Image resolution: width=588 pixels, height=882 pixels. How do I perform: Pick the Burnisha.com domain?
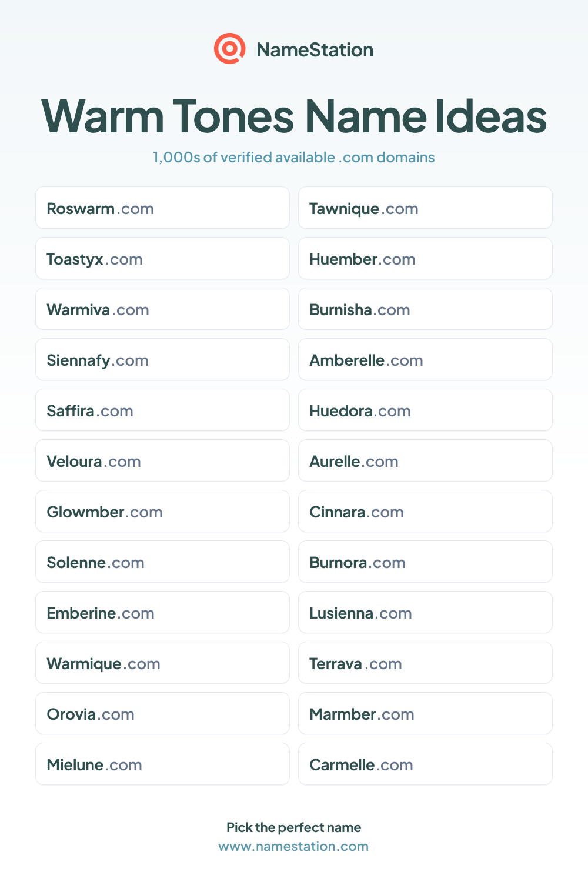[425, 309]
